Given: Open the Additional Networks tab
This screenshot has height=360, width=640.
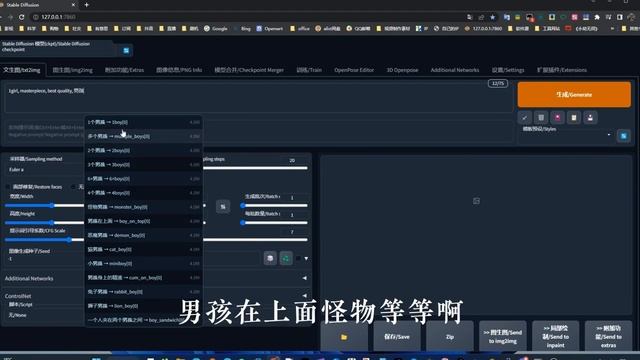Looking at the screenshot, I should (x=455, y=70).
